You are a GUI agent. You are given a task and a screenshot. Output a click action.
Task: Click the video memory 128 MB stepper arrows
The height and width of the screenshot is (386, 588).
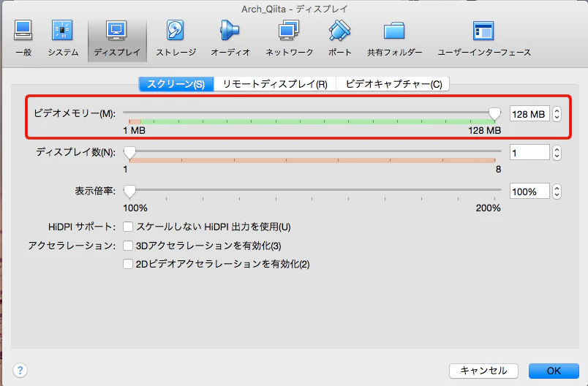tap(557, 114)
